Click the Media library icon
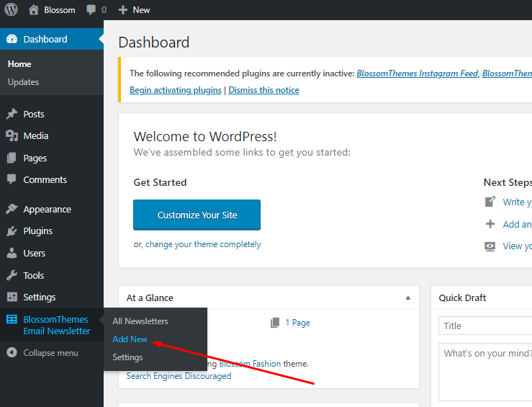 [12, 135]
